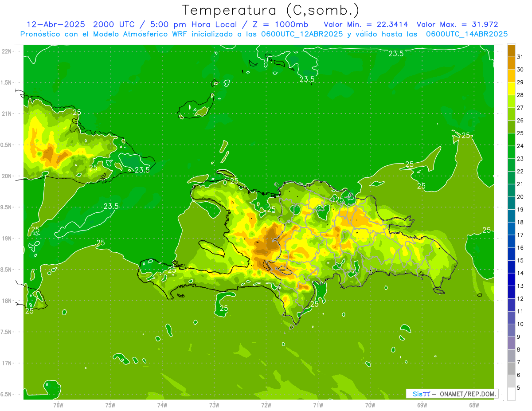This screenshot has width=532, height=411.
Task: Click the colorbar tick value "31"
Action: (x=520, y=57)
